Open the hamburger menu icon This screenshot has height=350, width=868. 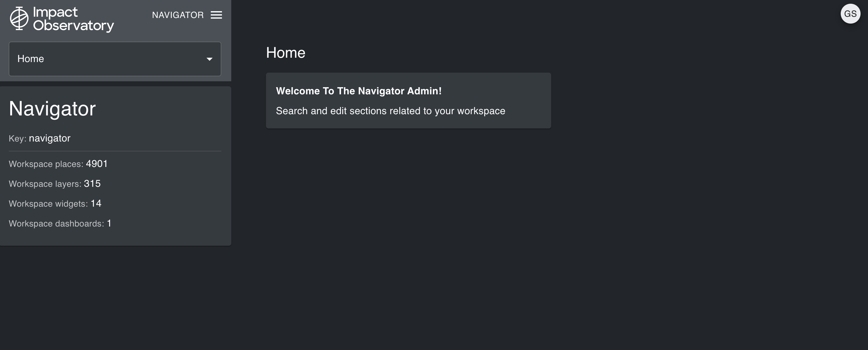pyautogui.click(x=216, y=15)
